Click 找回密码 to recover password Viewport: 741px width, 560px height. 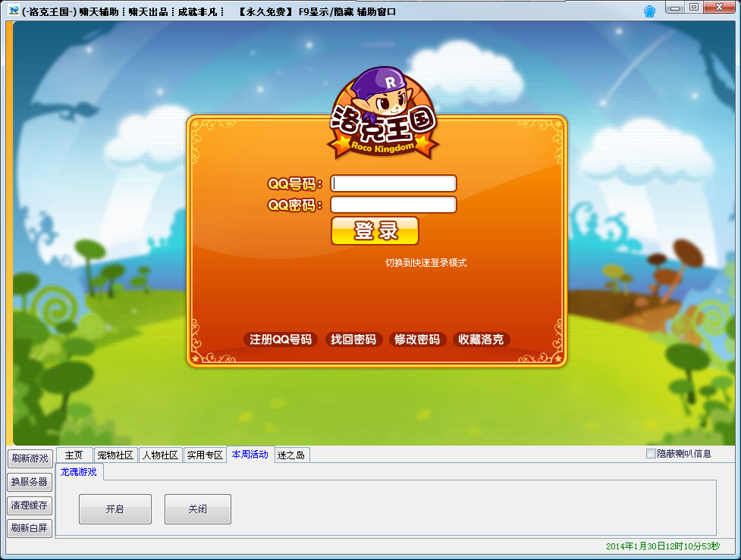point(353,339)
